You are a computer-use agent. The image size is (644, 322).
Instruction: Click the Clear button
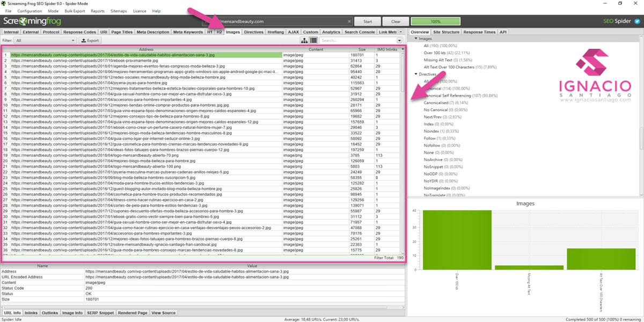[396, 21]
